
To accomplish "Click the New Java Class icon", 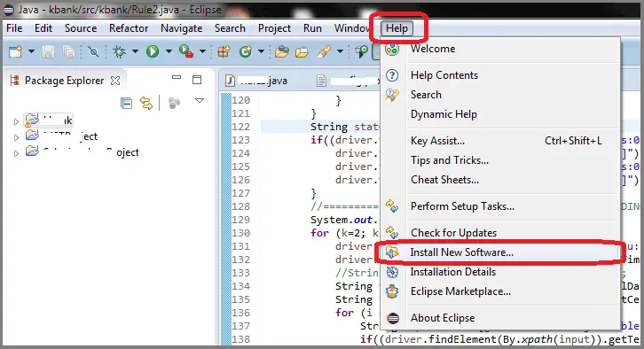I will tap(246, 51).
